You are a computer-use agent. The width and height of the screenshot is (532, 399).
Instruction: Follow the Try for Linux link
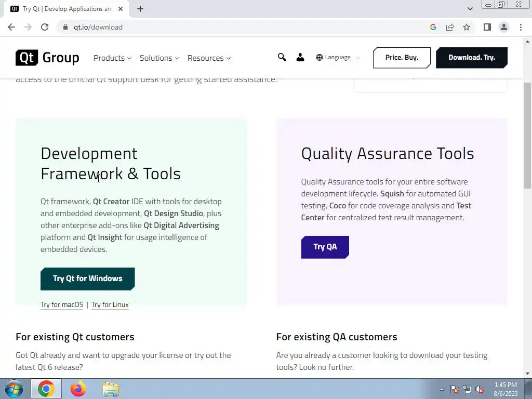click(110, 304)
